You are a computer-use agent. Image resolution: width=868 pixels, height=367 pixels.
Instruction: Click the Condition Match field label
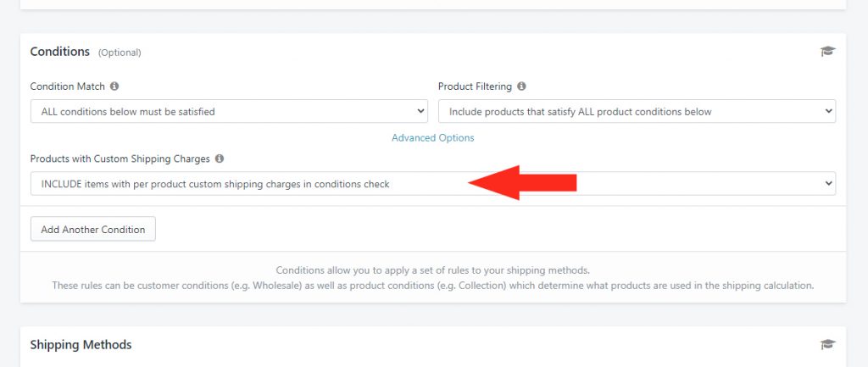pyautogui.click(x=68, y=86)
